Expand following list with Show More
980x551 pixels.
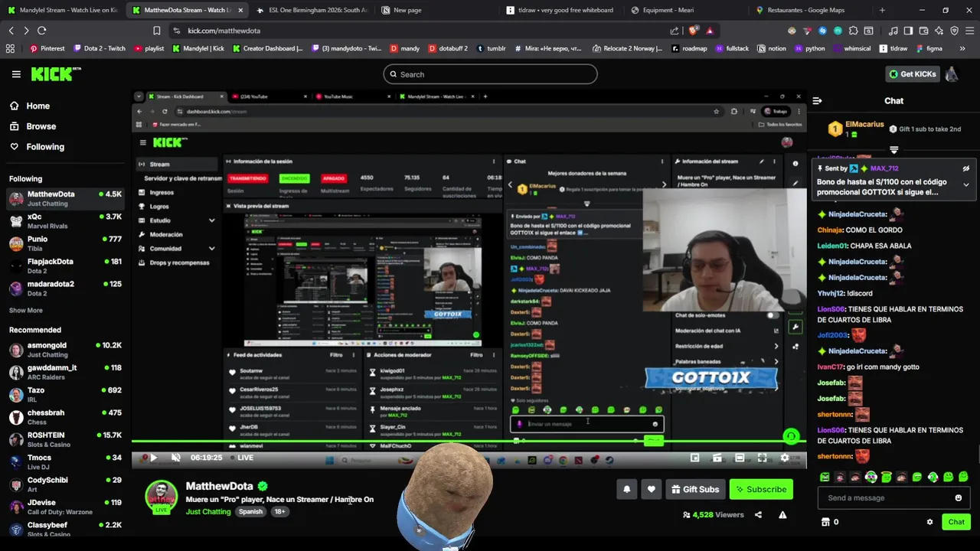[x=26, y=311]
